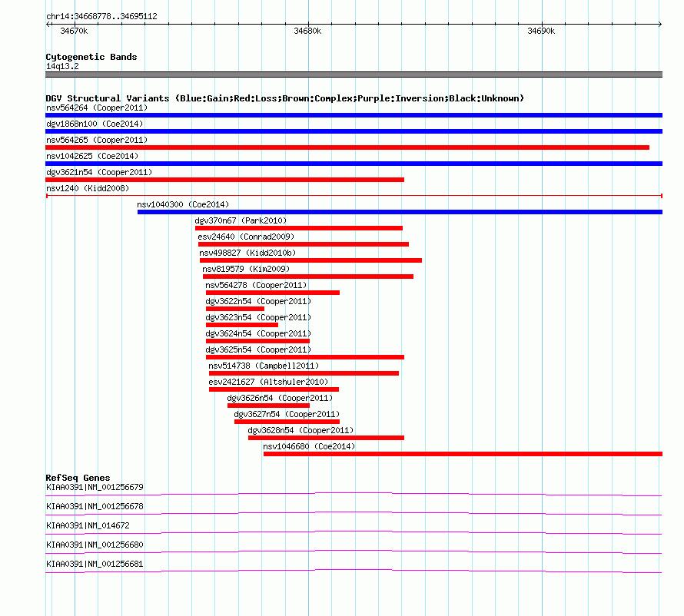
Task: Click the 34670k ruler label
Action: coord(74,31)
